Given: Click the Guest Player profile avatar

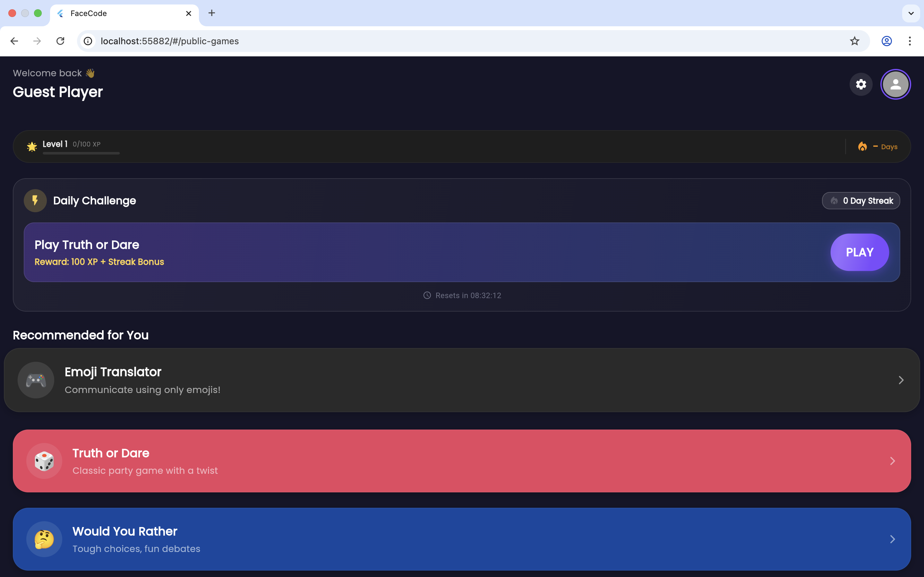Looking at the screenshot, I should 895,84.
